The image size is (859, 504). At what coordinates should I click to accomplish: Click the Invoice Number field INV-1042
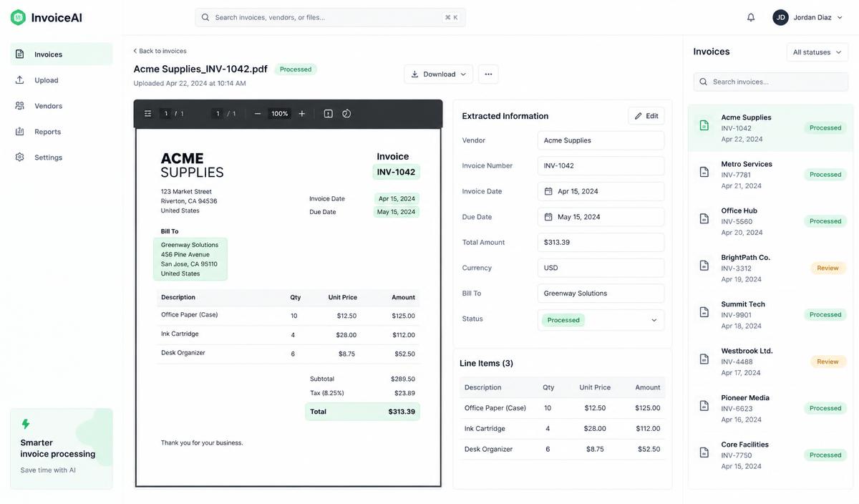(x=601, y=165)
